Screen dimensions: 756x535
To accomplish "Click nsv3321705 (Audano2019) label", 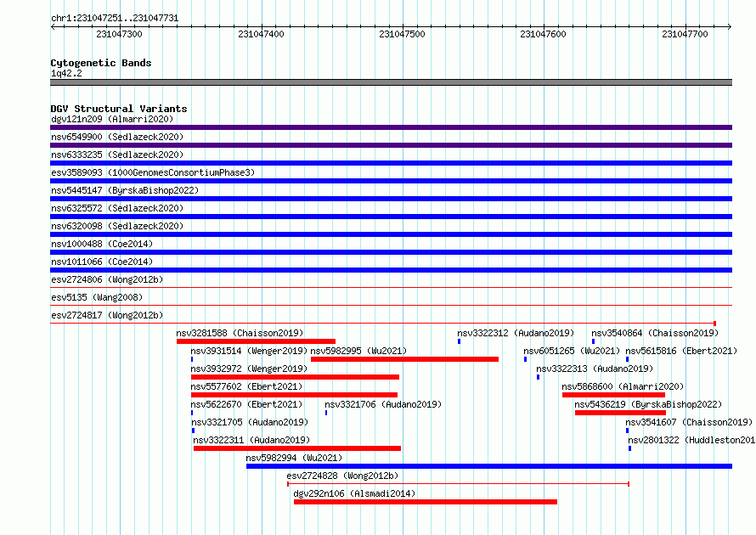I will click(x=250, y=422).
